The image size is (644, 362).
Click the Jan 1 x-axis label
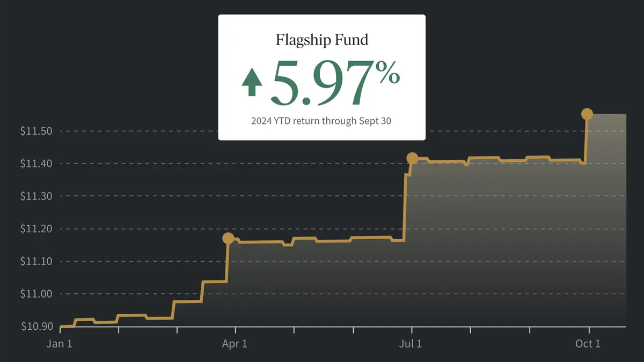coord(59,343)
